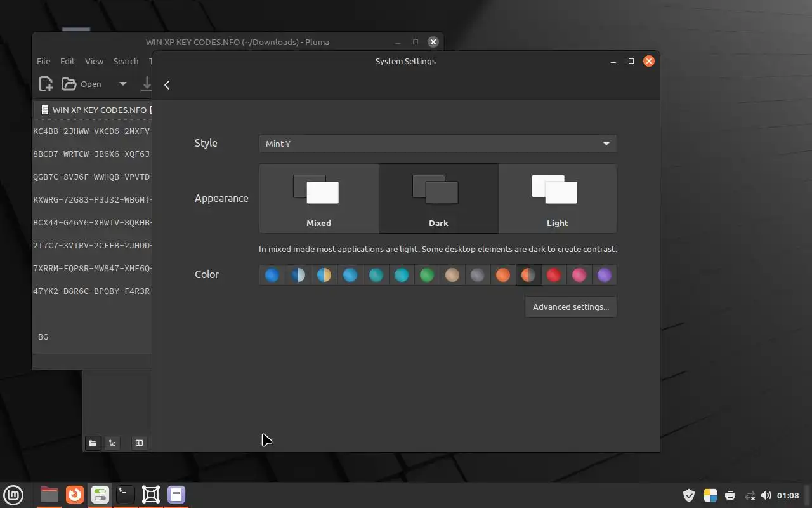Click line starting QGB7C-8VJ6F in Pluma
Image resolution: width=812 pixels, height=508 pixels.
coord(92,177)
